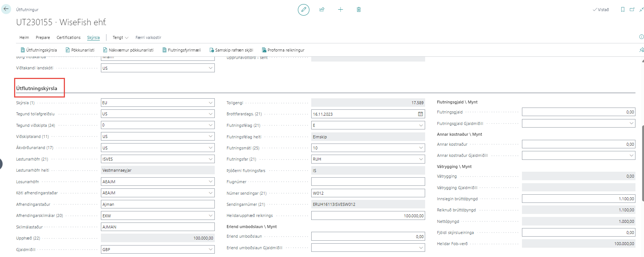The width and height of the screenshot is (644, 257).
Task: Click the Flugnúmer input field
Action: (368, 182)
